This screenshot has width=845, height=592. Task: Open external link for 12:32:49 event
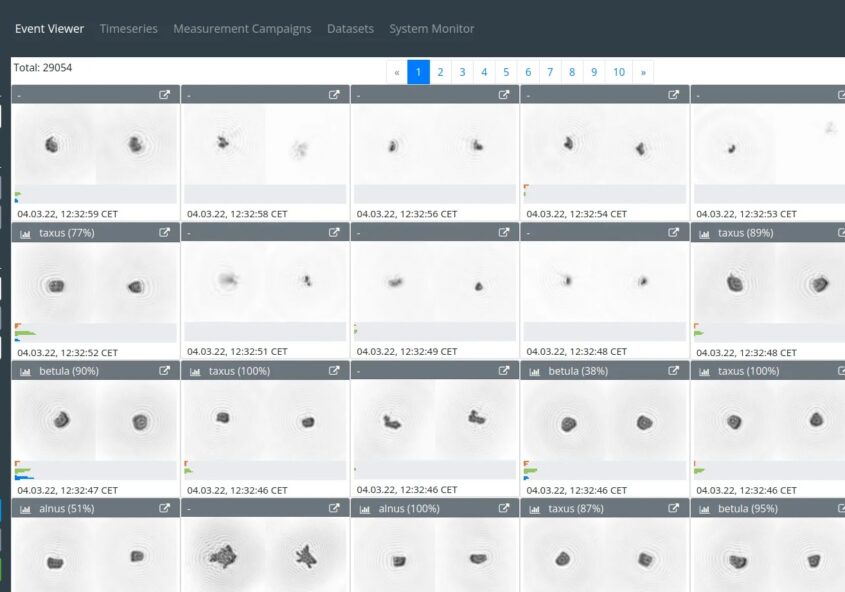pyautogui.click(x=504, y=232)
